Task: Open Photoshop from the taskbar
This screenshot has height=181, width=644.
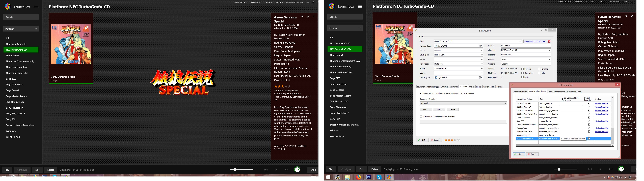Action: point(369,177)
